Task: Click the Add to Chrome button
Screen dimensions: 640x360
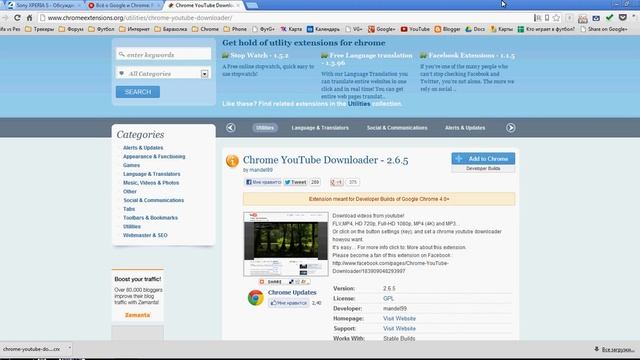Action: (483, 158)
